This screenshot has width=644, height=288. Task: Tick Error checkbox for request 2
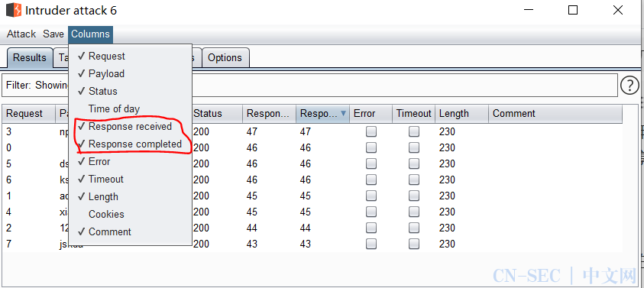[x=371, y=228]
